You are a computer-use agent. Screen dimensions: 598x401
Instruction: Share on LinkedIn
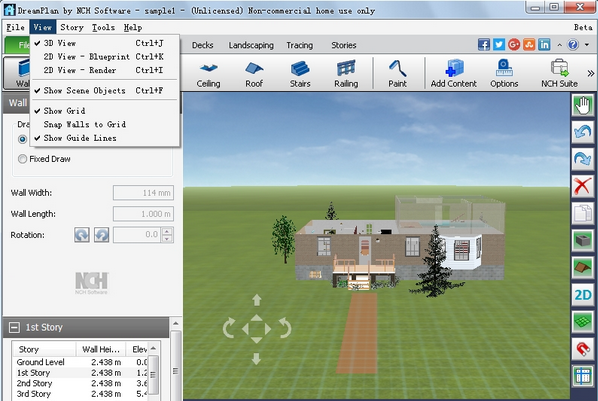(544, 45)
